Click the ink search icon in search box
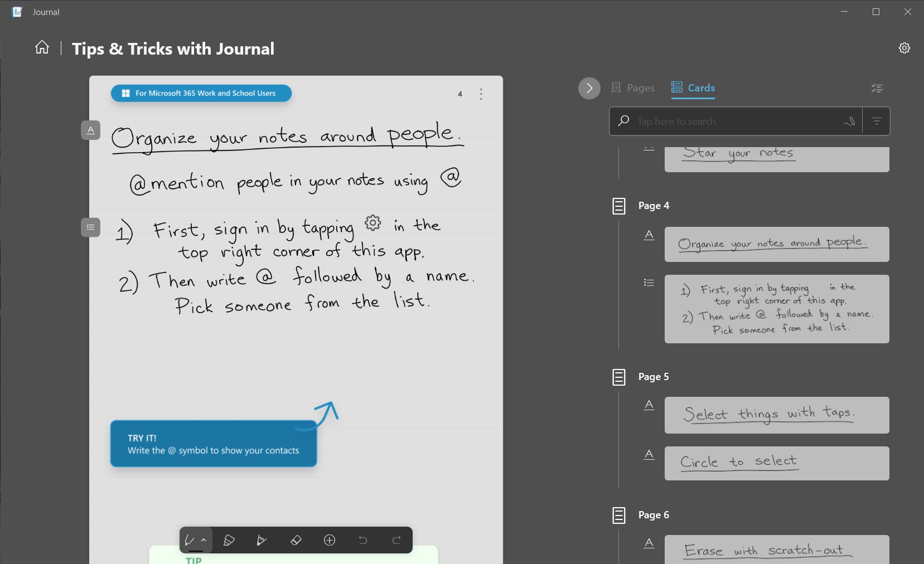The image size is (924, 564). 849,121
